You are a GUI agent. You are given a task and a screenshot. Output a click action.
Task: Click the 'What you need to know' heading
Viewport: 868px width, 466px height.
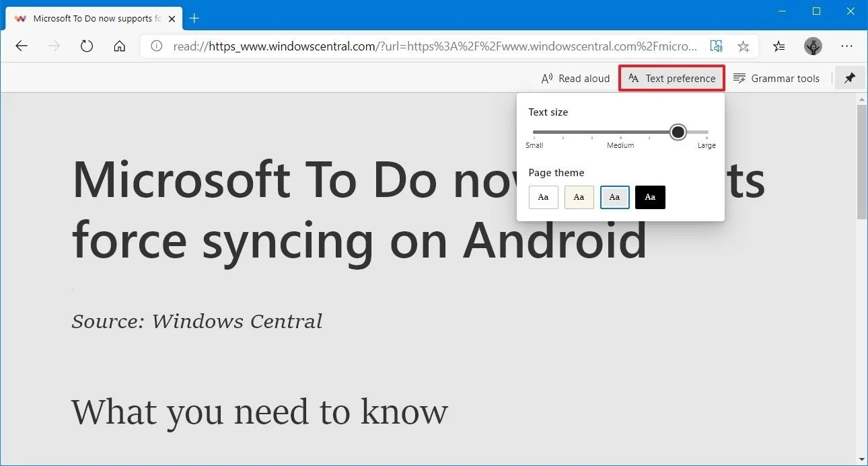point(260,411)
